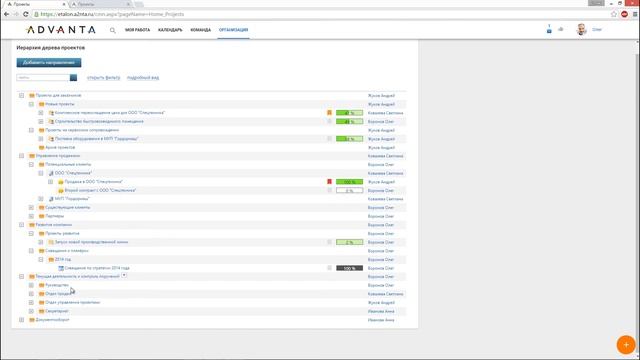
Task: Click the blue search submit icon
Action: (73, 78)
